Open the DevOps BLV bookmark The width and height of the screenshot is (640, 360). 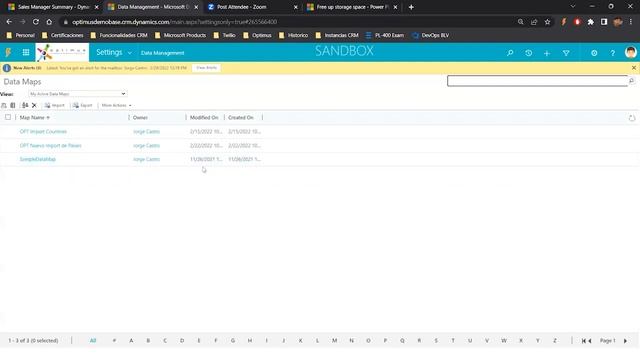(431, 36)
